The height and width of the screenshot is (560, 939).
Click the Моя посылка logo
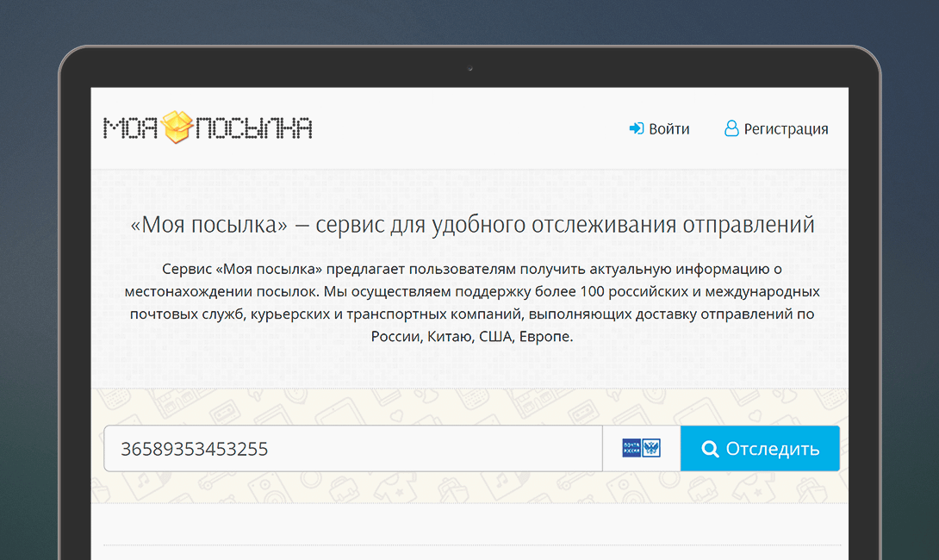click(208, 128)
